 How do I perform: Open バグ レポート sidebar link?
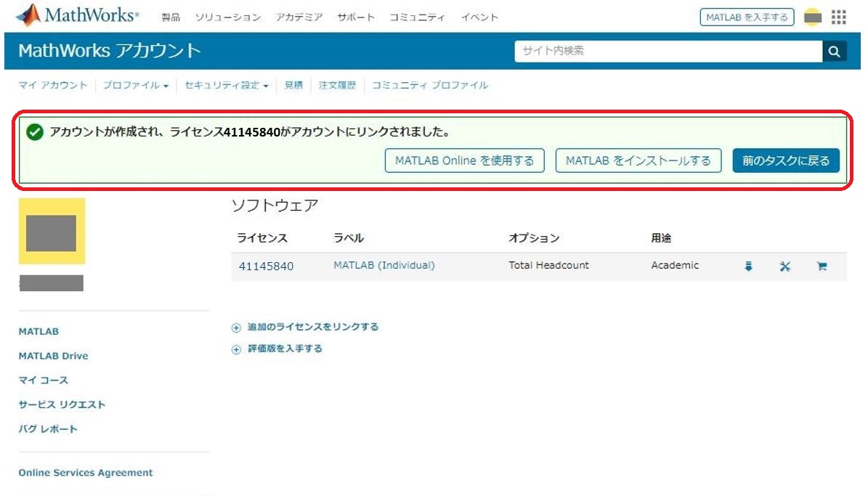[48, 429]
